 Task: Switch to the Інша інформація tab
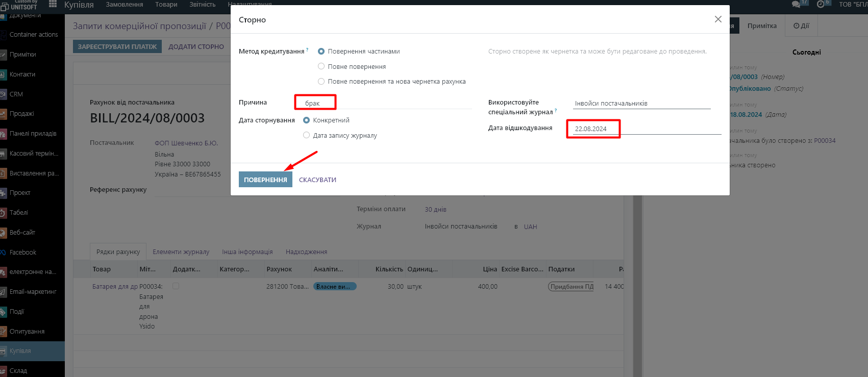(247, 252)
